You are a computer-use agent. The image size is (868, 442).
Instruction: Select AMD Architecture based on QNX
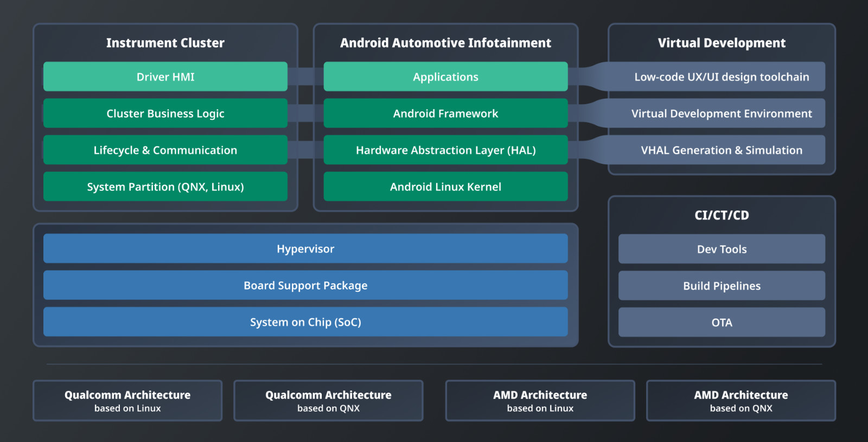point(741,401)
